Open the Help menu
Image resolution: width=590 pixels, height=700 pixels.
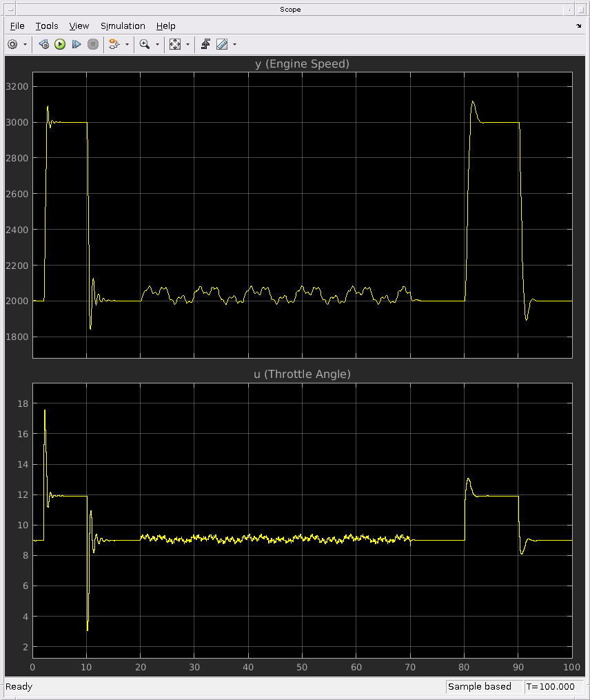pos(165,26)
